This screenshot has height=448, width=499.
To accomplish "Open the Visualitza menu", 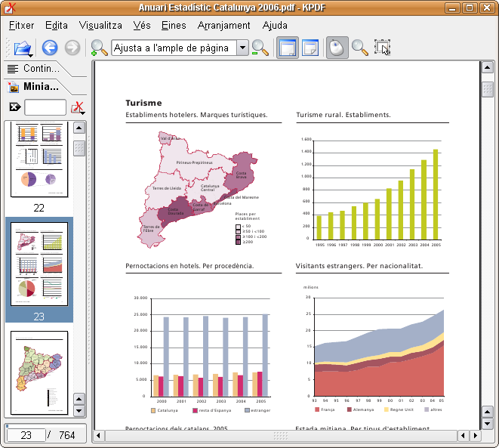I will 100,25.
